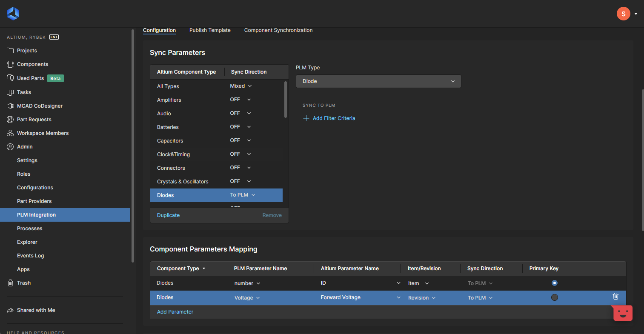Click the Add Filter Criteria link

point(334,118)
